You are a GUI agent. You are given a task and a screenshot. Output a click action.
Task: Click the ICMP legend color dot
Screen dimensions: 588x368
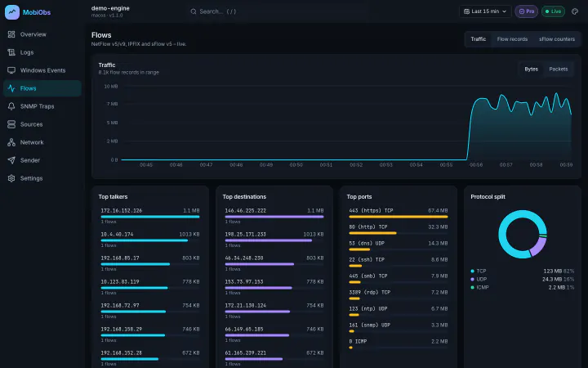pos(473,288)
